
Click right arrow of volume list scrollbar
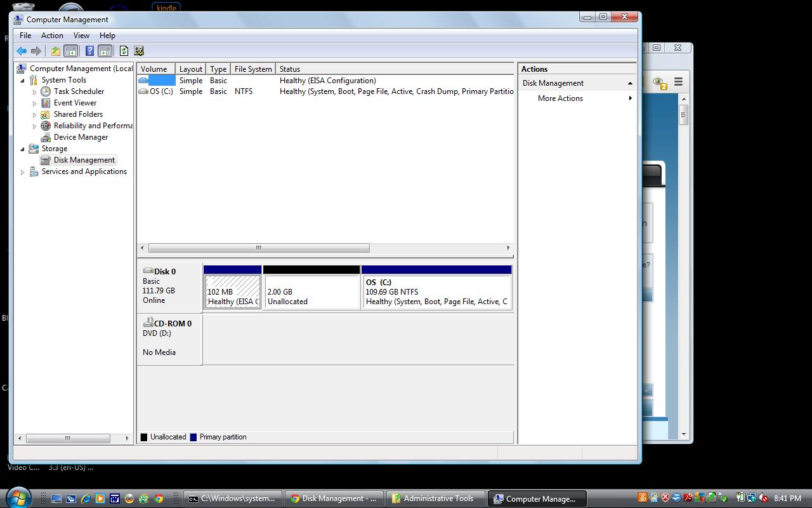pyautogui.click(x=508, y=248)
